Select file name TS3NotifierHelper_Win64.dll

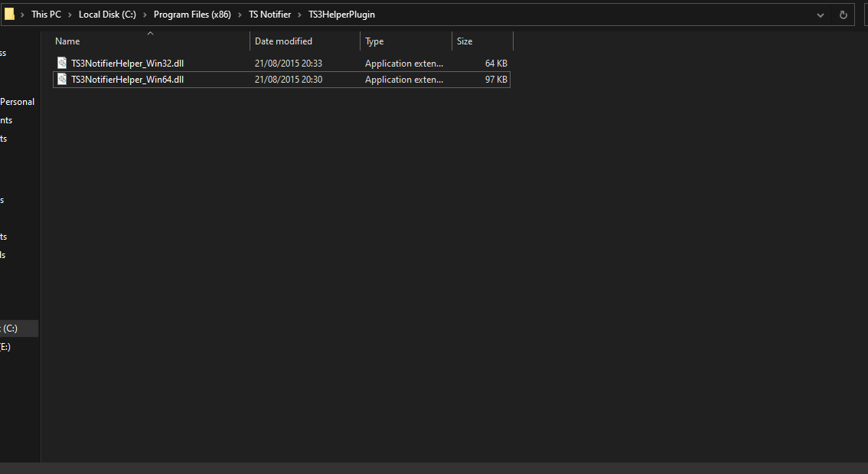(x=127, y=80)
